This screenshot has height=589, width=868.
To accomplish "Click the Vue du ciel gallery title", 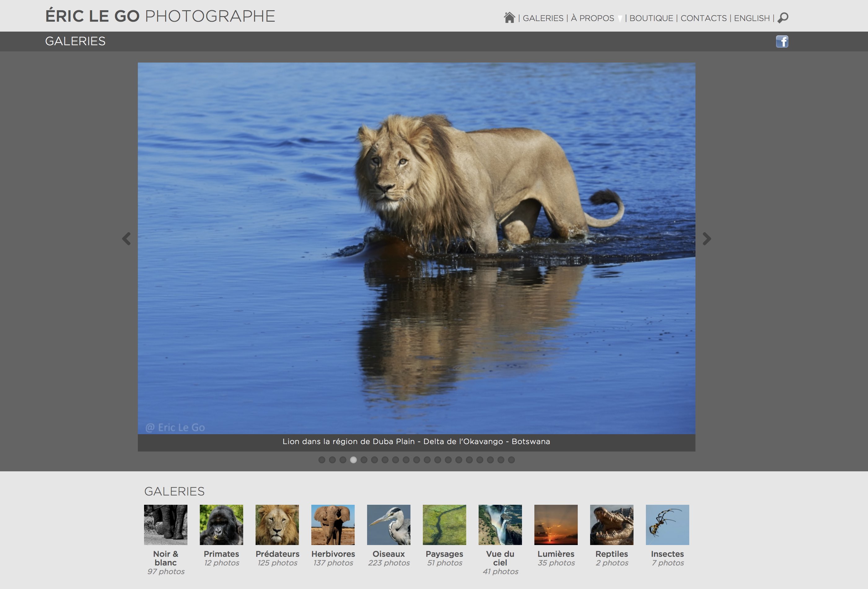I will click(x=500, y=558).
